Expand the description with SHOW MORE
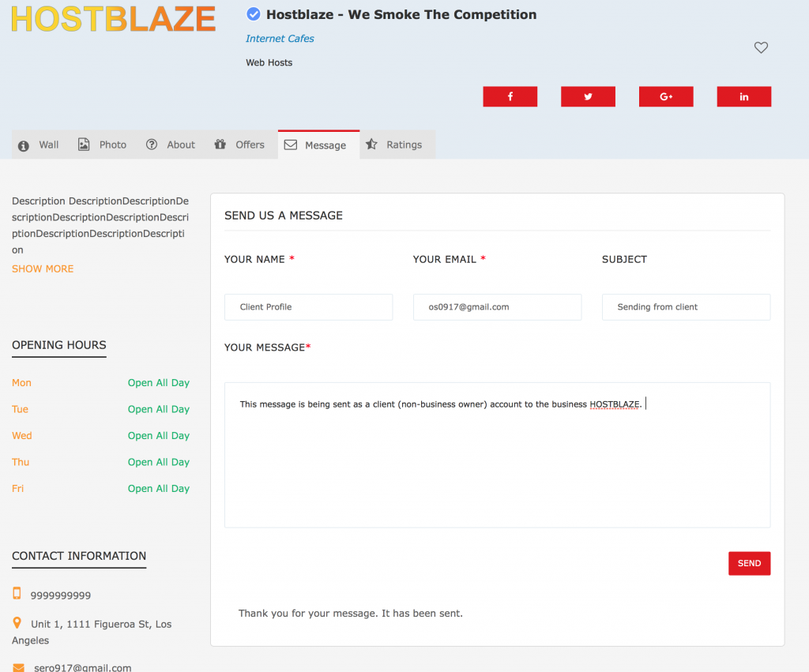Screen dimensions: 809x672 [42, 268]
